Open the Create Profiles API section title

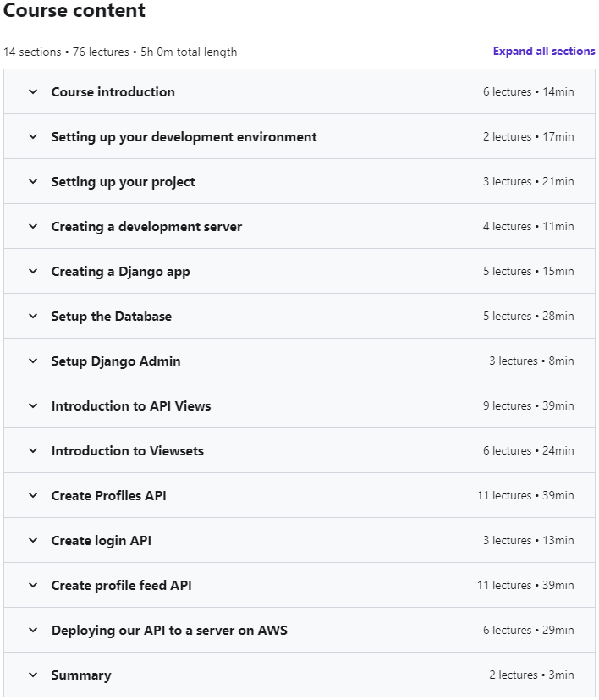coord(108,495)
